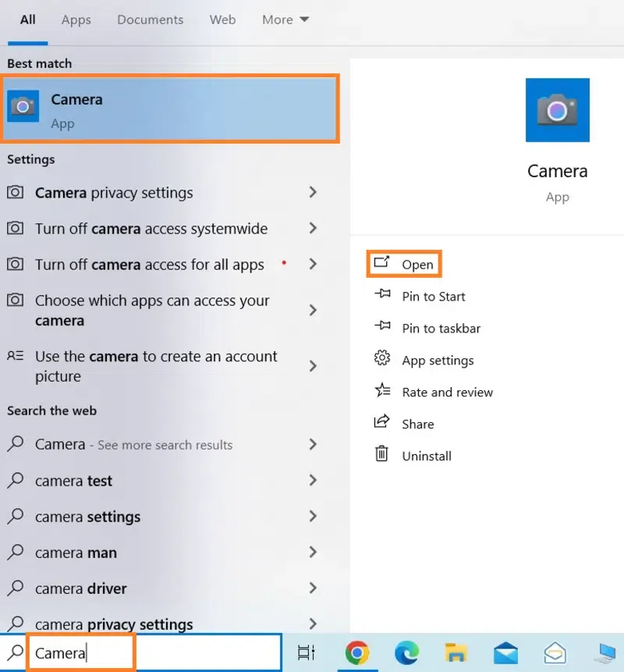Click the taskbar search magnifier icon

point(16,652)
